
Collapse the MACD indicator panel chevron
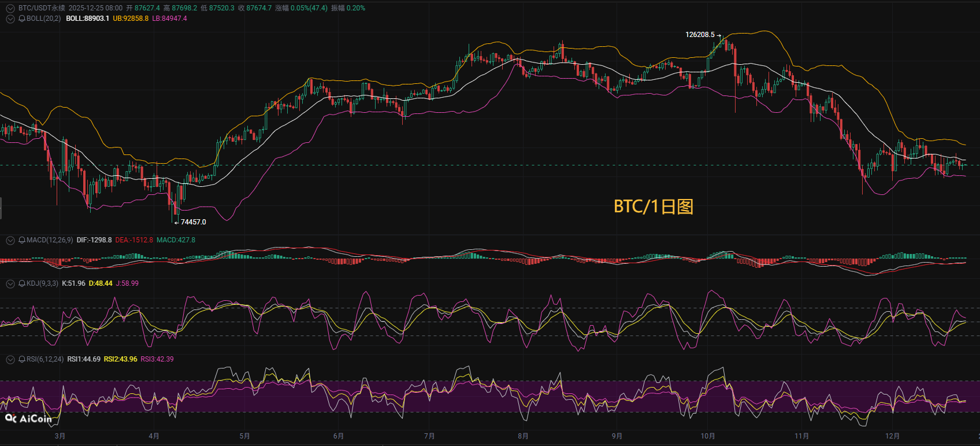click(x=10, y=240)
